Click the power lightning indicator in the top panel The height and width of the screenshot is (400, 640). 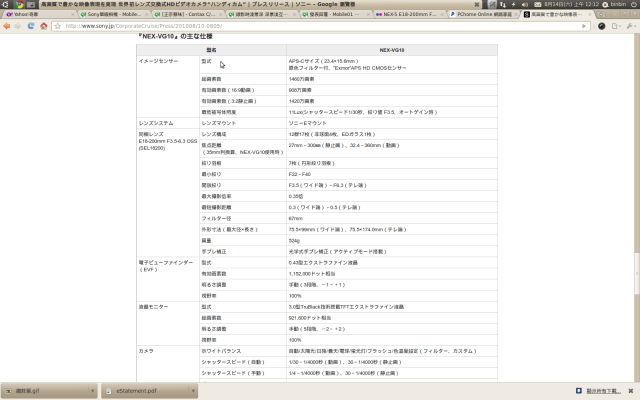pyautogui.click(x=514, y=4)
